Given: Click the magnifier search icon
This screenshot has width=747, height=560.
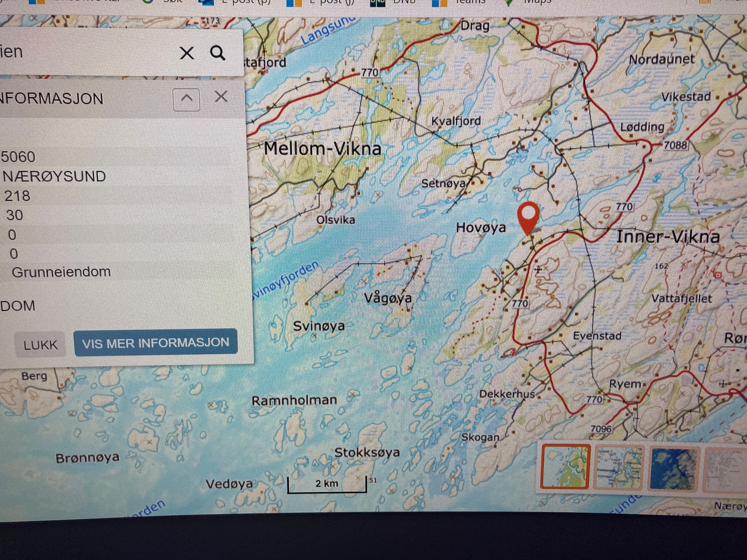Looking at the screenshot, I should [x=218, y=53].
